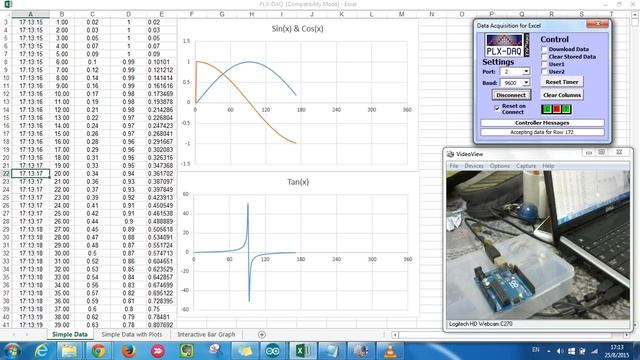The image size is (640, 360).
Task: Click horizontal scrollbar left arrow
Action: [x=395, y=335]
